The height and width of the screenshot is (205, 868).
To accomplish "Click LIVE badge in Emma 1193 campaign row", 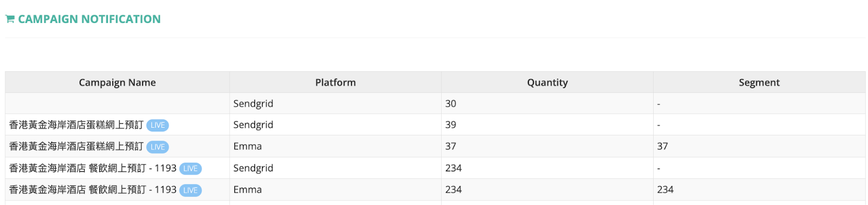I will (190, 190).
